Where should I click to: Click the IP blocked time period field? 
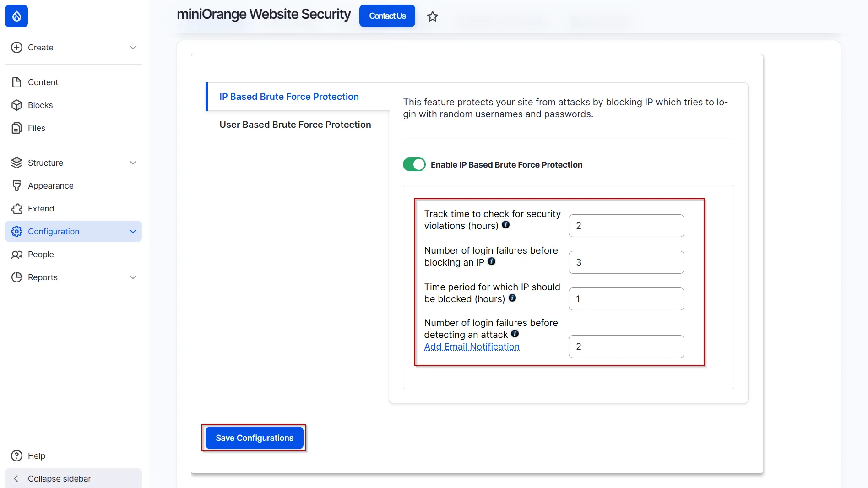coord(626,299)
